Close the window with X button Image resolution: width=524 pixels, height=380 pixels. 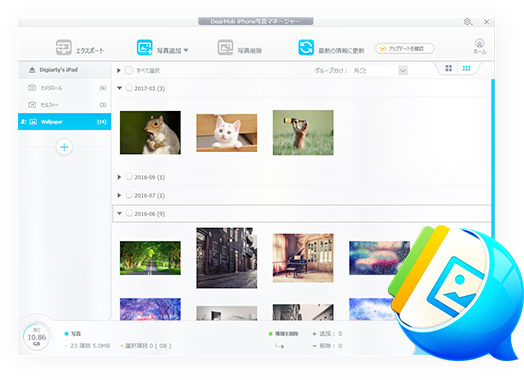[487, 22]
